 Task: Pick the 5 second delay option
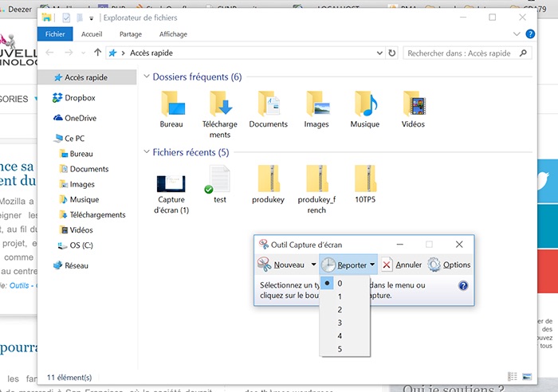point(340,349)
